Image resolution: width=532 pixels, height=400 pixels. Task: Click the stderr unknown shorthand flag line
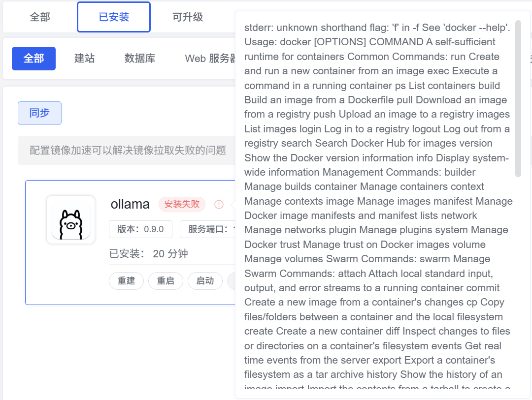click(377, 28)
